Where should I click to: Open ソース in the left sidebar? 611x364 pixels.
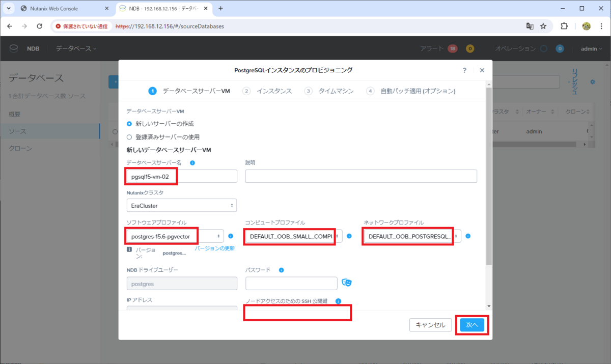pyautogui.click(x=50, y=131)
